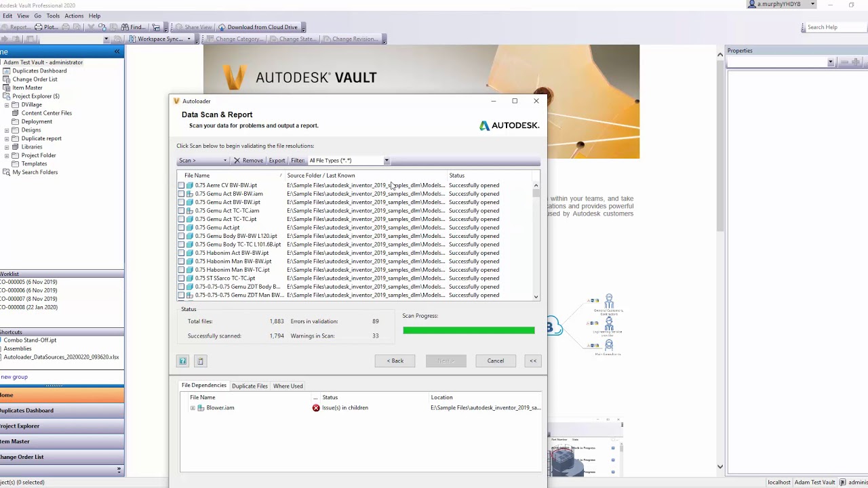The height and width of the screenshot is (488, 868).
Task: Click the Item Master tree icon
Action: click(x=7, y=87)
